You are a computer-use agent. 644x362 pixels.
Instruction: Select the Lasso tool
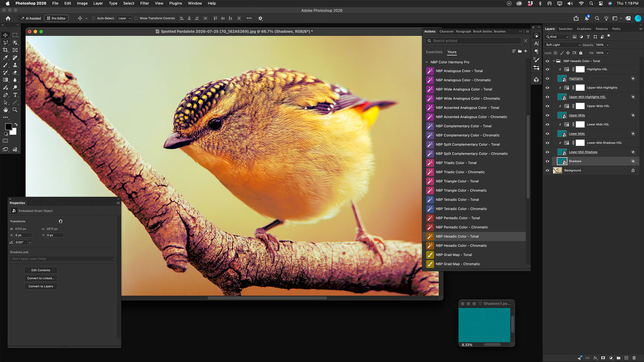[x=6, y=42]
